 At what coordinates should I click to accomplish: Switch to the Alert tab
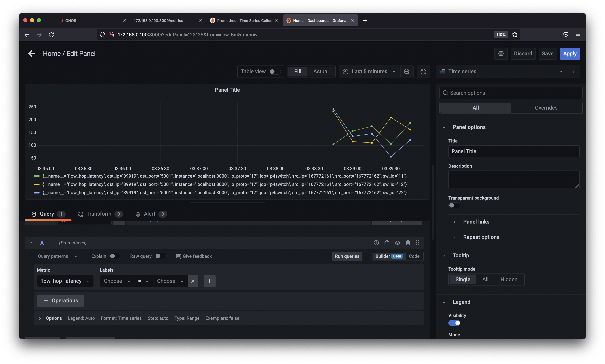click(151, 214)
